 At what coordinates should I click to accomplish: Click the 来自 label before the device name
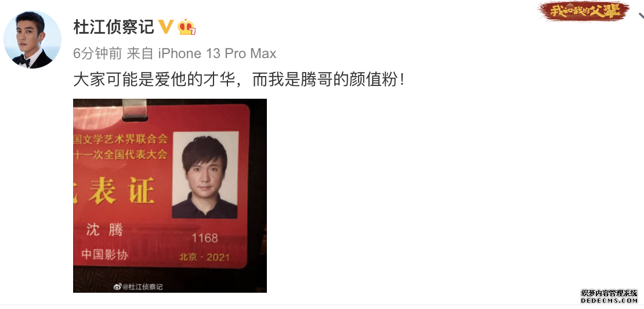click(140, 53)
